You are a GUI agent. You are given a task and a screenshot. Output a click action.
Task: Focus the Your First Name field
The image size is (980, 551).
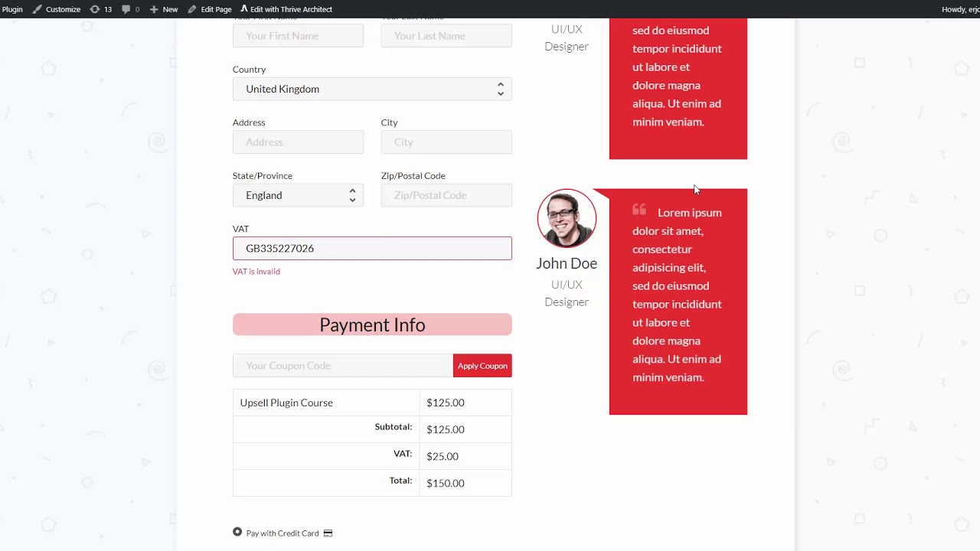click(x=298, y=35)
